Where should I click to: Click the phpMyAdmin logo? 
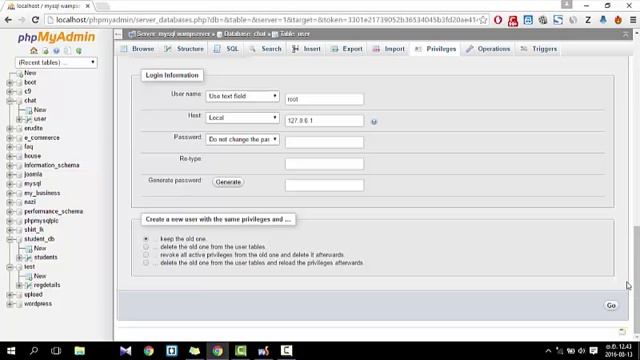point(56,37)
